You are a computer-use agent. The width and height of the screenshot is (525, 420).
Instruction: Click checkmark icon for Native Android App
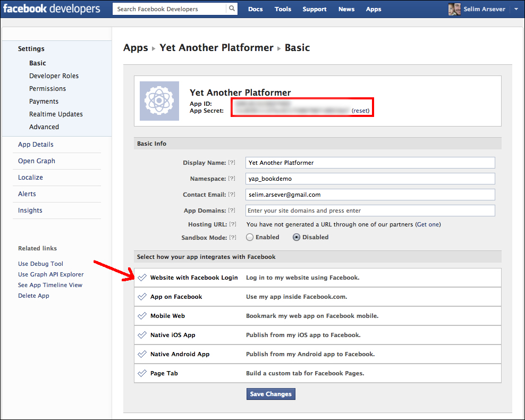pos(142,354)
